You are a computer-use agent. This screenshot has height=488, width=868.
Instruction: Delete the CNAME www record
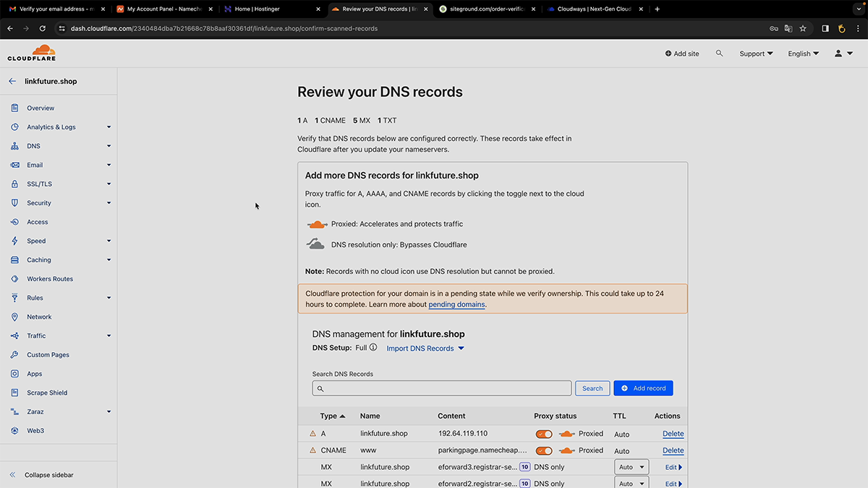coord(673,450)
